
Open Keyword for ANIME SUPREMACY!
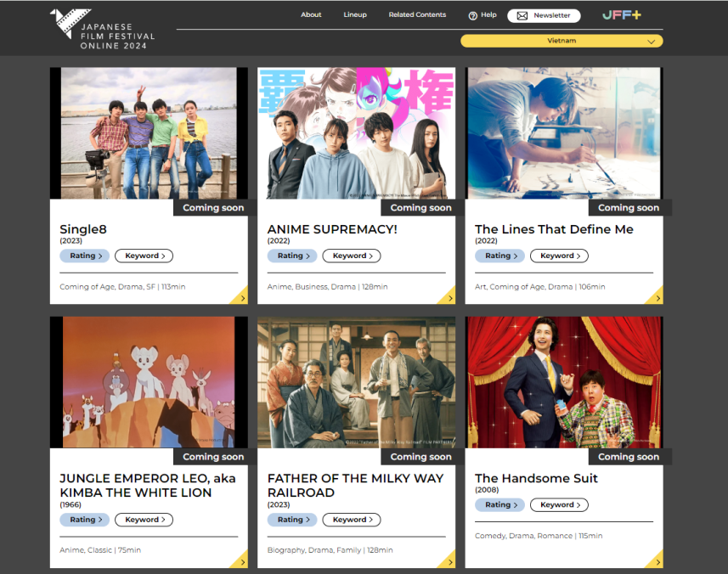coord(352,256)
